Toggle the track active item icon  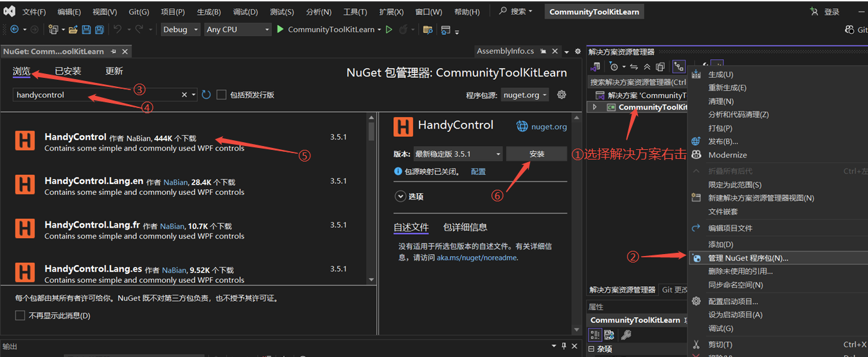click(x=679, y=66)
